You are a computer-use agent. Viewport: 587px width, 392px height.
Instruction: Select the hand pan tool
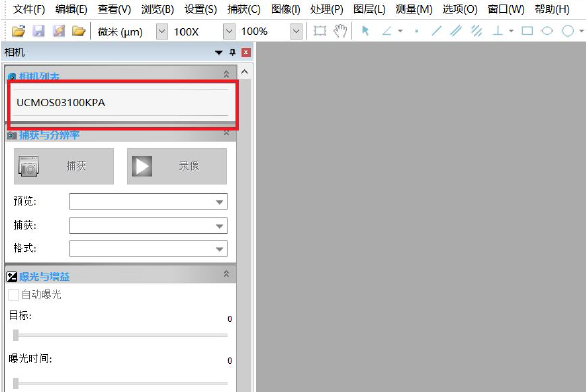click(x=340, y=31)
